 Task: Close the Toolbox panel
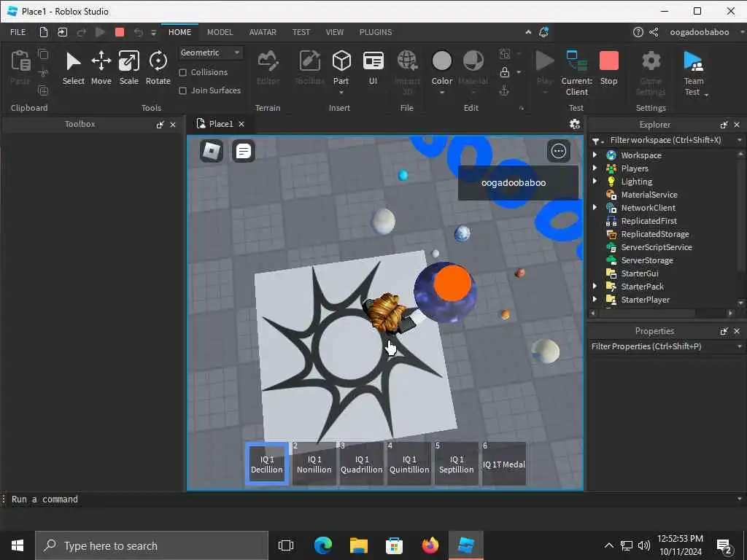[x=173, y=124]
